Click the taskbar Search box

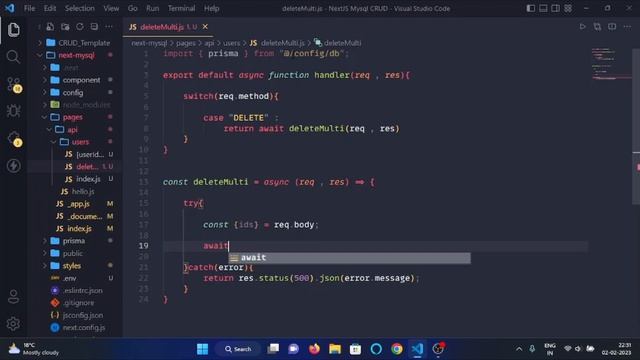coord(238,349)
